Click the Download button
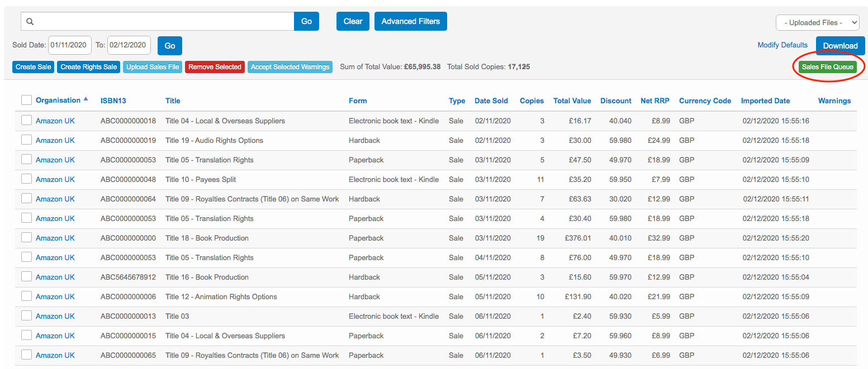Image resolution: width=868 pixels, height=369 pixels. point(839,46)
